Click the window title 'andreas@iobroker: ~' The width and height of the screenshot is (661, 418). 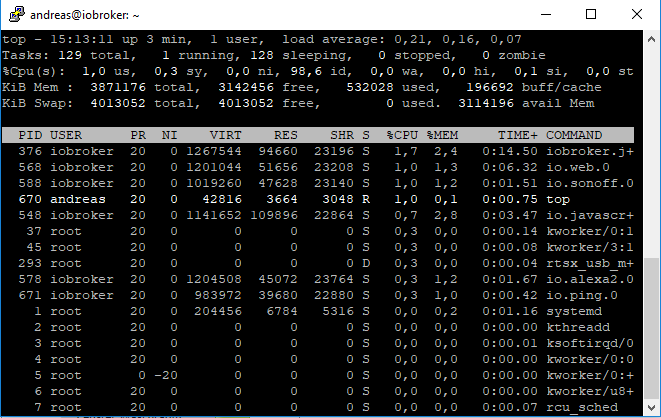(85, 15)
